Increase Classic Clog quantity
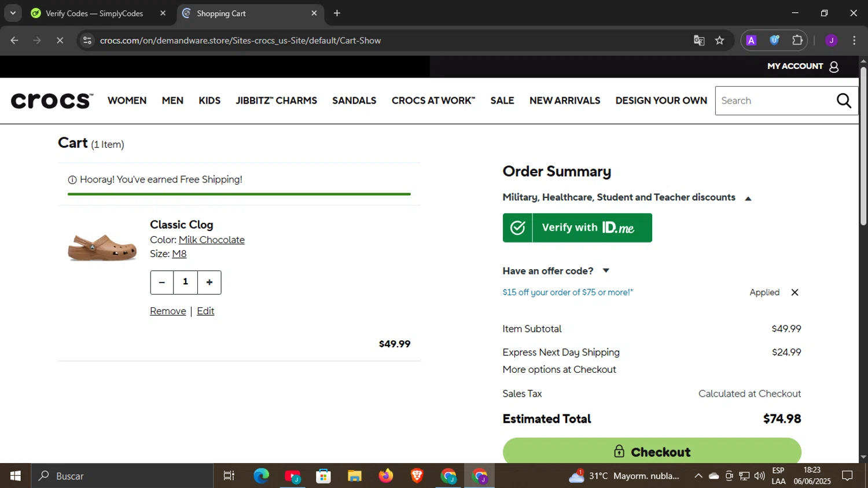 [x=209, y=282]
